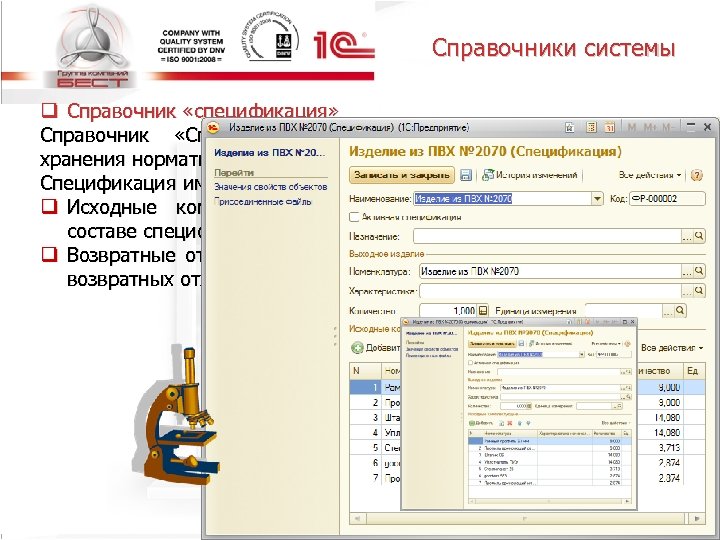Viewport: 720px width, 540px height.
Task: Select row number 5 in components table
Action: click(x=366, y=448)
